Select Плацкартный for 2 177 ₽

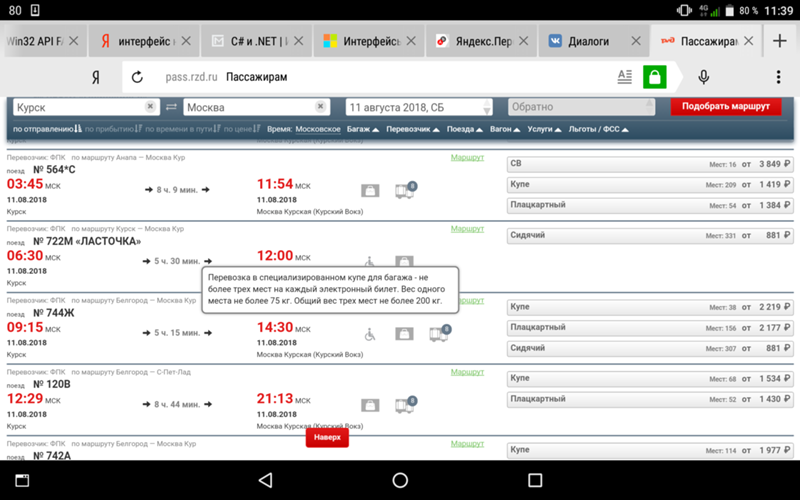tap(649, 328)
